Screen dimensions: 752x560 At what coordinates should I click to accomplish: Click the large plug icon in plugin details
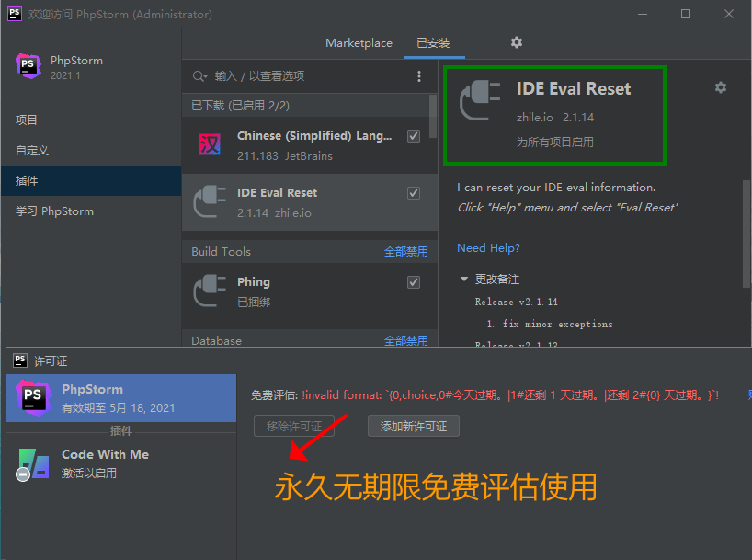[x=480, y=100]
